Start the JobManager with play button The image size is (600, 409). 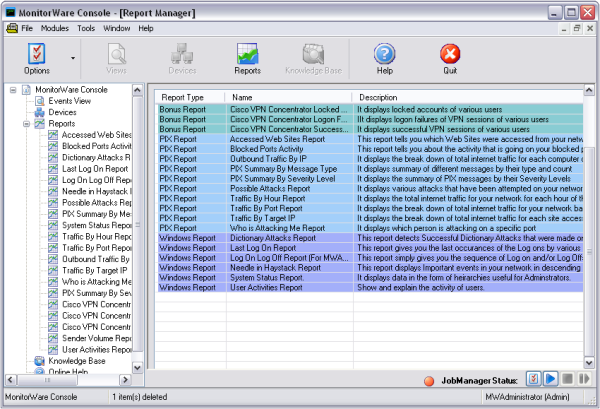click(550, 379)
